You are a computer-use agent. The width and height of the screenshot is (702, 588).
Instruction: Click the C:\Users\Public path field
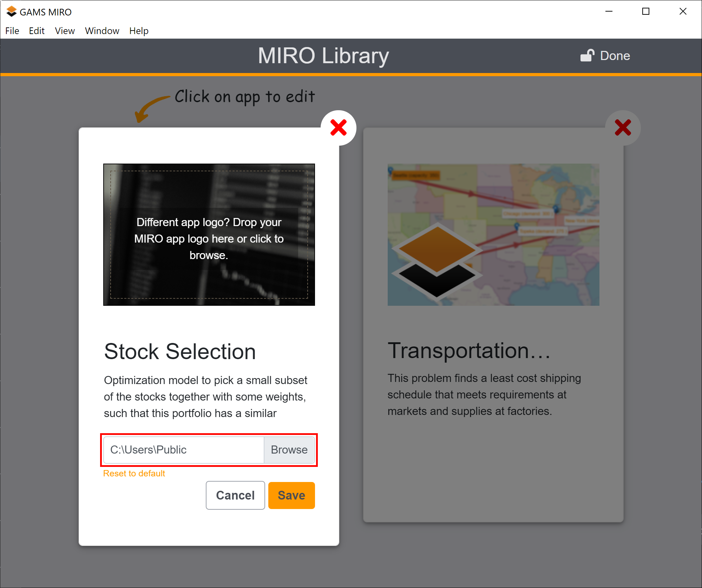pyautogui.click(x=184, y=450)
